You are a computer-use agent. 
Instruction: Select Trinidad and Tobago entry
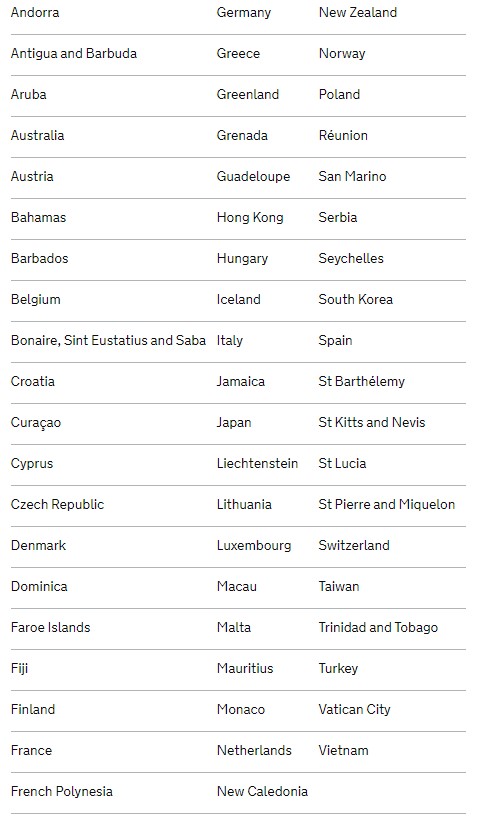(x=378, y=628)
